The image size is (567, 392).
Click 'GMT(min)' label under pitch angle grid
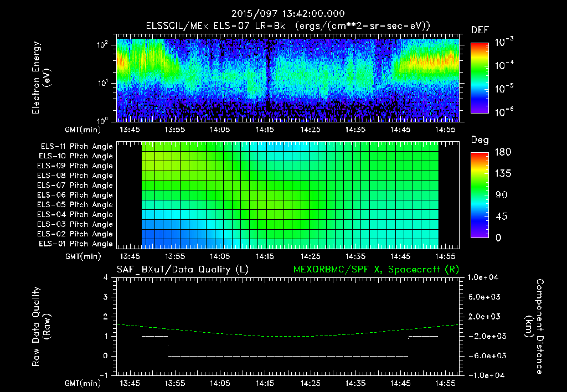pos(83,257)
